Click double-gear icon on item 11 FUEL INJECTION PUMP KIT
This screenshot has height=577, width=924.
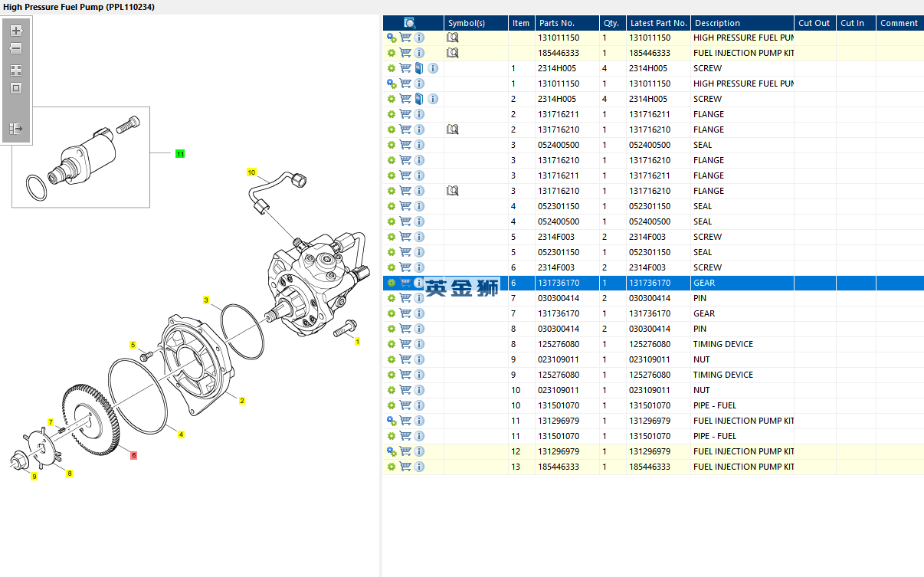click(392, 421)
